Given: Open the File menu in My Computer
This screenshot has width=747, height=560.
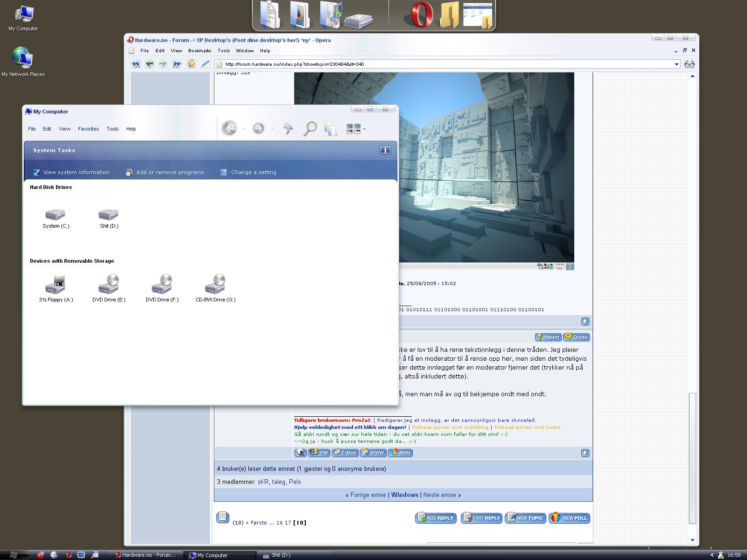Looking at the screenshot, I should (32, 129).
